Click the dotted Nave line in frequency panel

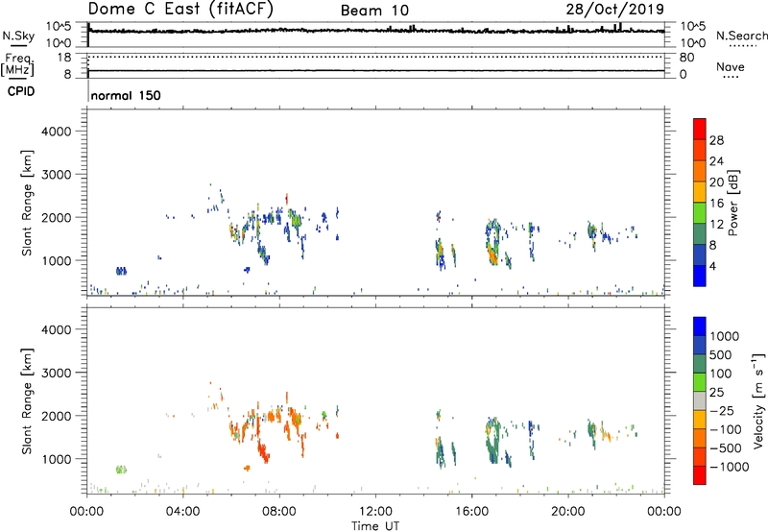376,58
